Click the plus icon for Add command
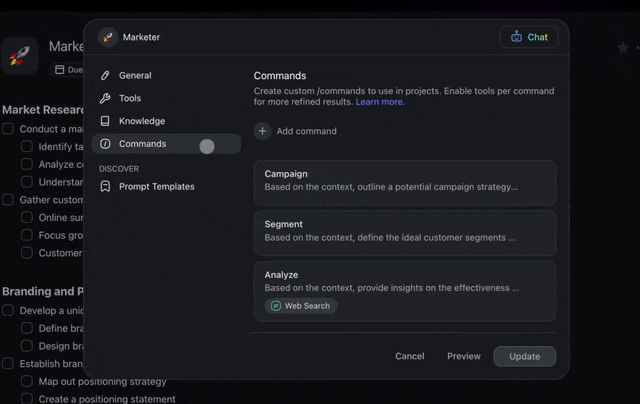Viewport: 640px width, 404px height. click(263, 131)
